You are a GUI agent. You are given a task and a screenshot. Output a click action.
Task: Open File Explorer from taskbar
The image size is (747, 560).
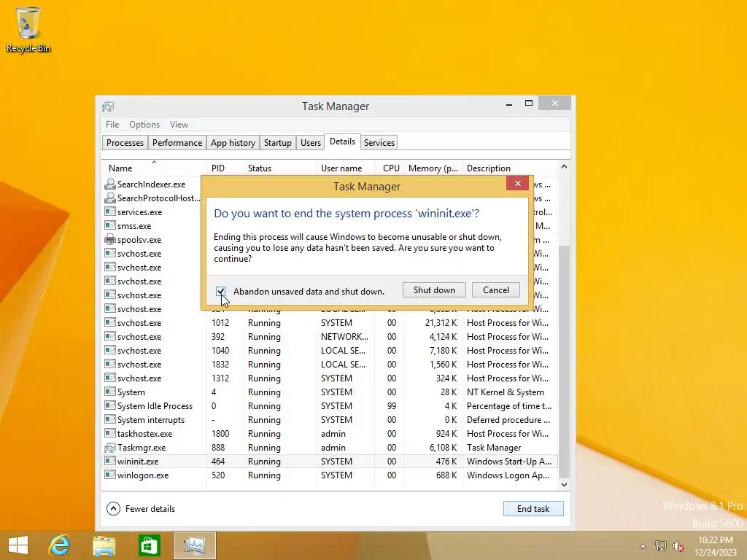coord(104,545)
